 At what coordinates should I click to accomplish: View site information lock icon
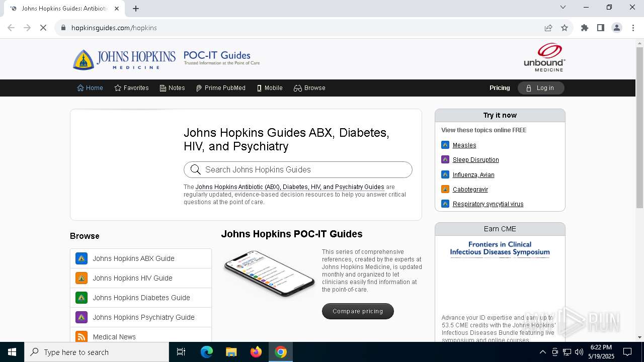(x=63, y=28)
